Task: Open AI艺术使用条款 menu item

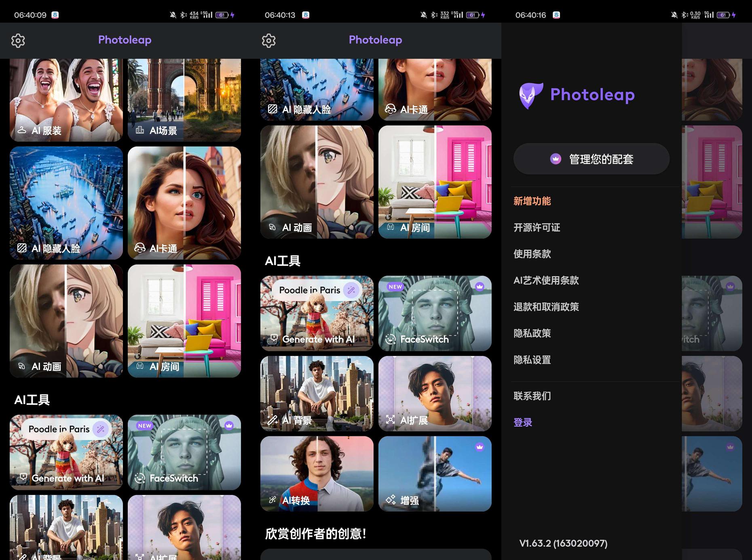Action: 546,280
